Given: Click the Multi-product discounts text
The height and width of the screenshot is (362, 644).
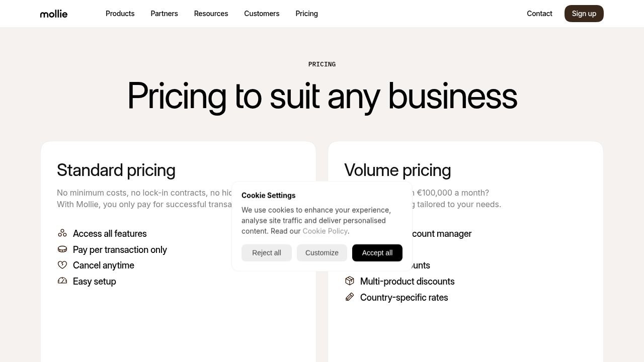Looking at the screenshot, I should coord(408,282).
